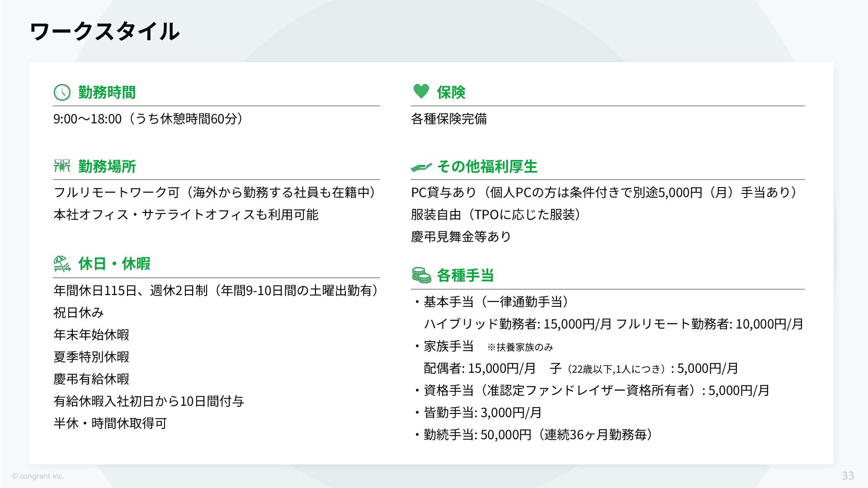Click the line 有給休暇入社初日から10日間付与
Viewport: 868px width, 488px height.
point(149,401)
